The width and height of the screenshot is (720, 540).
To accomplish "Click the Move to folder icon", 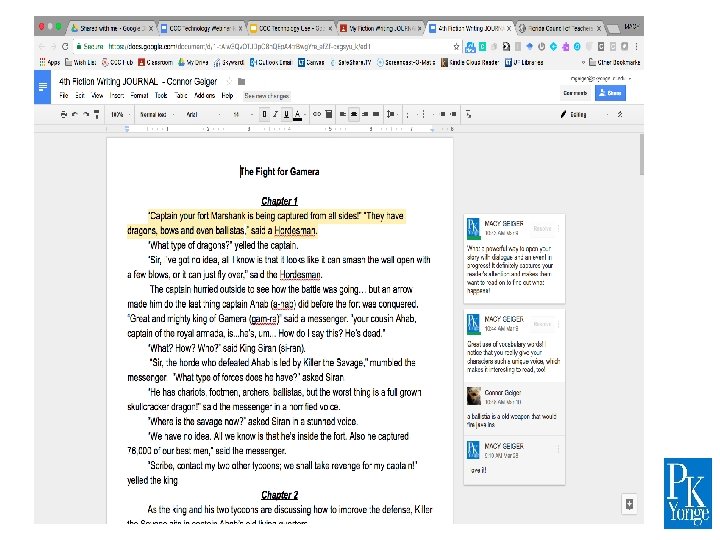I will (x=242, y=82).
